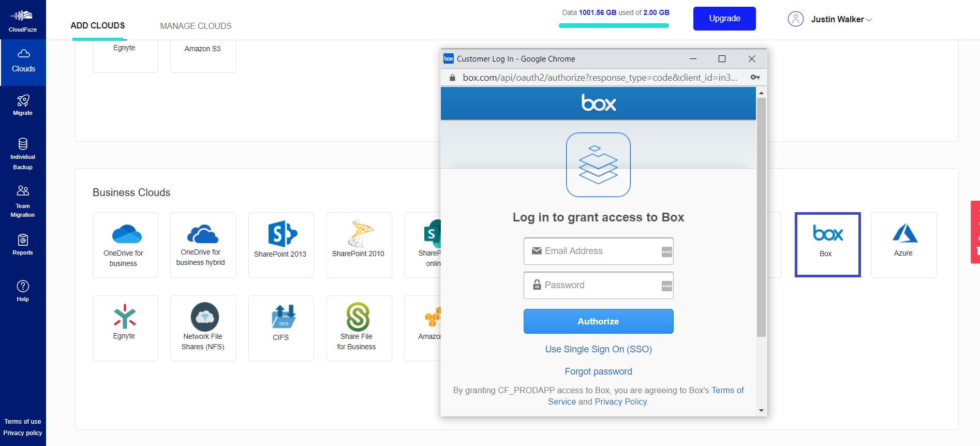Screen dimensions: 980x446
Task: Select Egnyte in Business Clouds
Action: [x=125, y=328]
